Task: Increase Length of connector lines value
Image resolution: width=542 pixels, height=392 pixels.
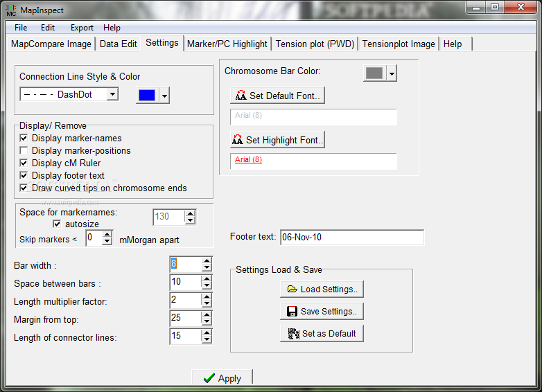Action: click(x=207, y=332)
